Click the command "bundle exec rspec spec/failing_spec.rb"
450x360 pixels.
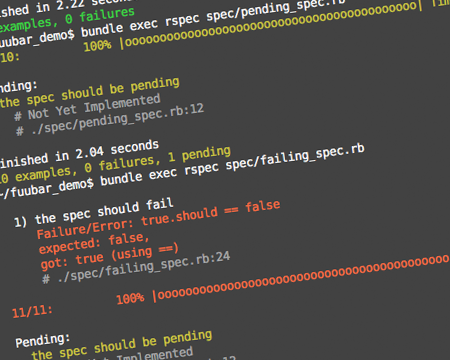[x=232, y=165]
